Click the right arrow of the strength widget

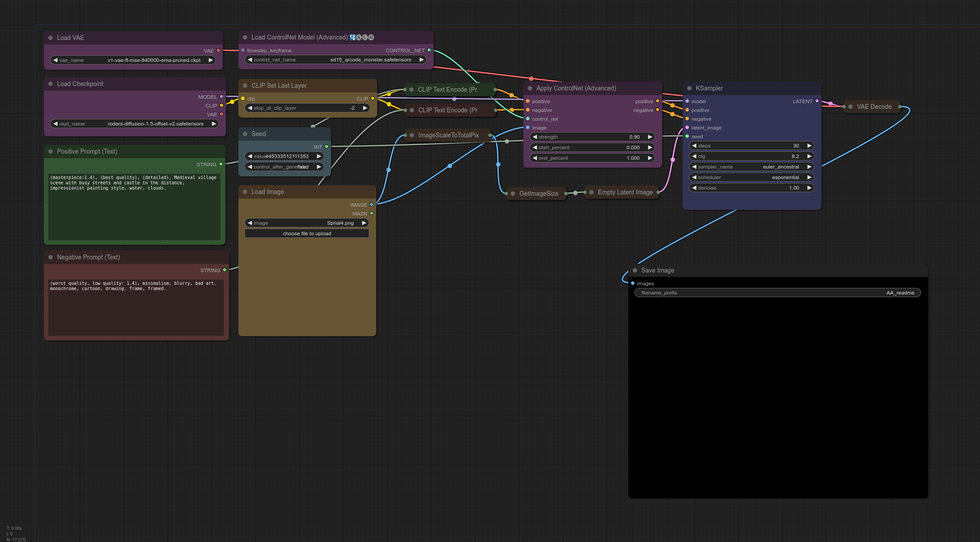(650, 137)
